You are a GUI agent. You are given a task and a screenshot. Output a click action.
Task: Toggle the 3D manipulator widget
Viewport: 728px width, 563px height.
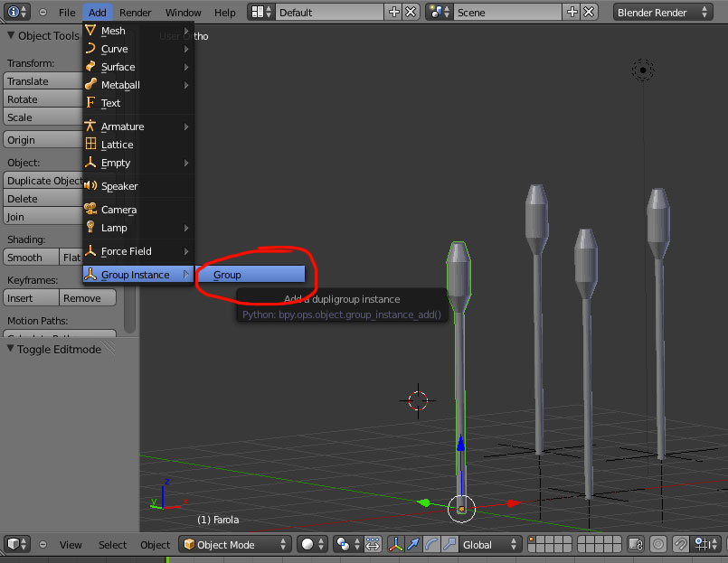395,544
